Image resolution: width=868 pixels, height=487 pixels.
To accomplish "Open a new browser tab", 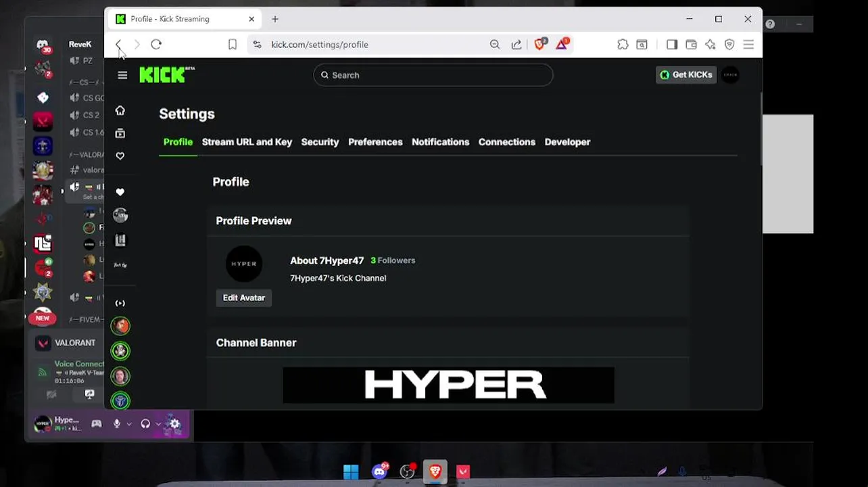I will 275,19.
